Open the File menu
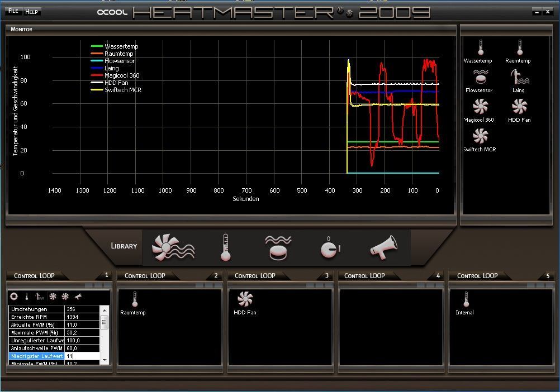This screenshot has width=560, height=392. pyautogui.click(x=13, y=11)
